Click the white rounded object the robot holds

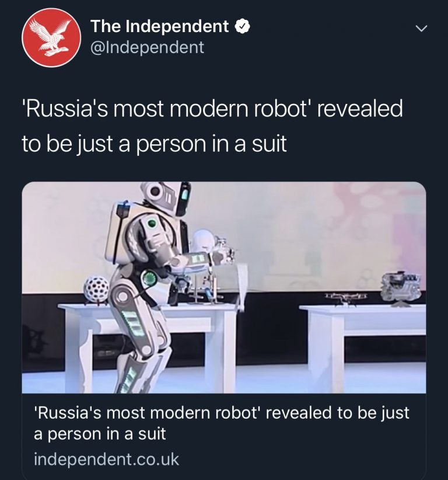click(x=202, y=240)
